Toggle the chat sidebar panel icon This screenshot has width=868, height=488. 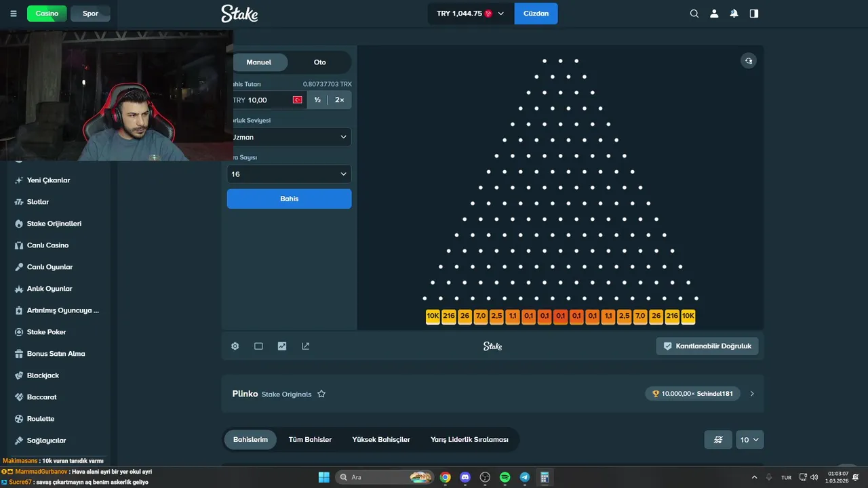click(754, 14)
